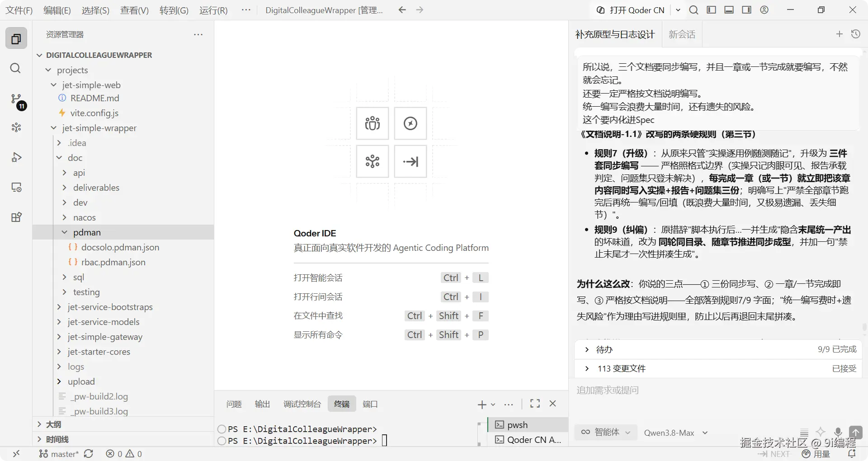Click the 打开 Qoder CN button

pos(631,10)
